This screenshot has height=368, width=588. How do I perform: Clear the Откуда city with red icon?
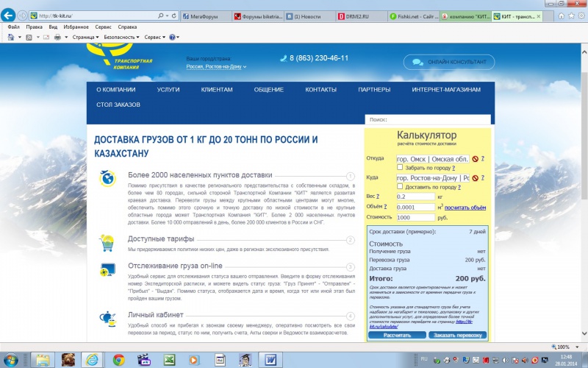point(475,159)
